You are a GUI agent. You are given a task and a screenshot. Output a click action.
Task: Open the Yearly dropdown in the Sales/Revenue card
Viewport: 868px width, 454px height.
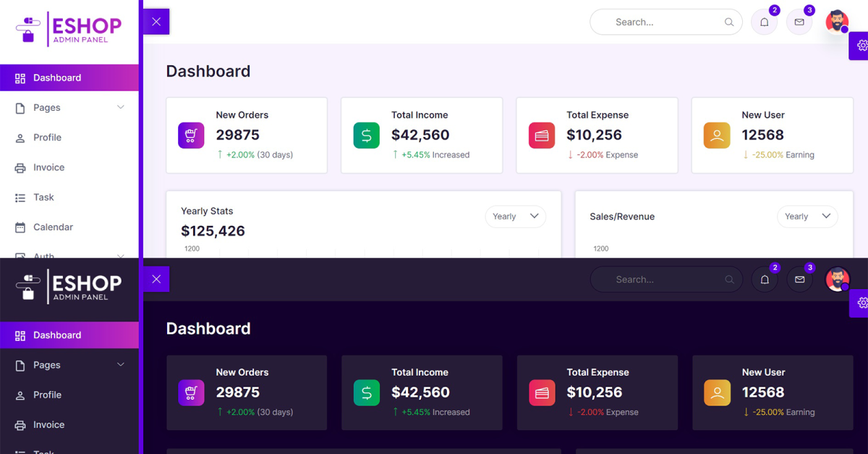pos(807,217)
